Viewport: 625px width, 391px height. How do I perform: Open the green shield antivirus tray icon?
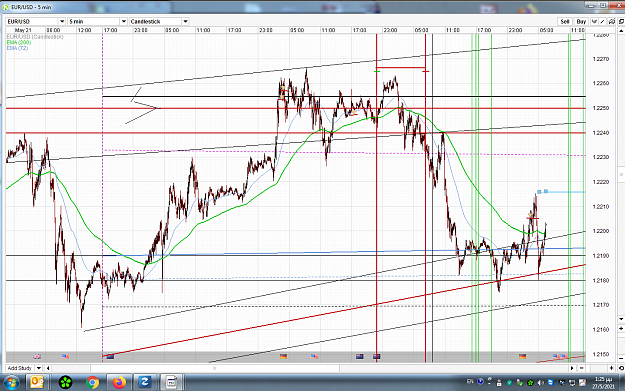click(x=509, y=383)
